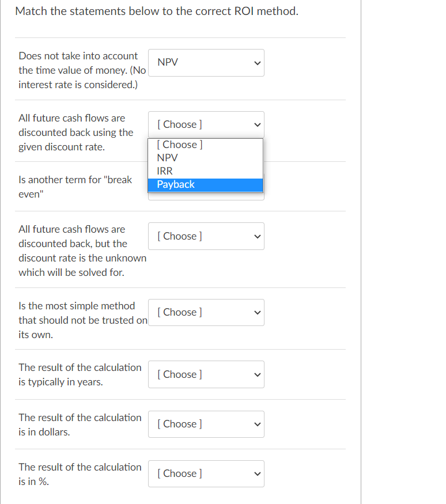The height and width of the screenshot is (504, 446).
Task: Open the dropdown for result in % statement
Action: (x=206, y=473)
